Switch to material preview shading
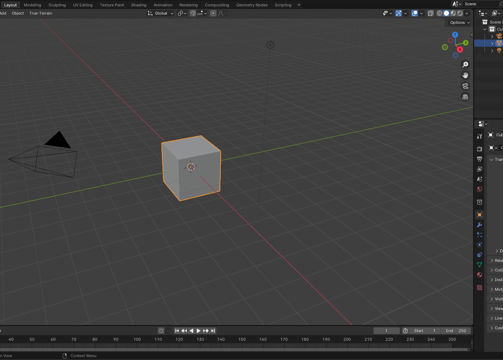Image resolution: width=503 pixels, height=360 pixels. pyautogui.click(x=453, y=13)
